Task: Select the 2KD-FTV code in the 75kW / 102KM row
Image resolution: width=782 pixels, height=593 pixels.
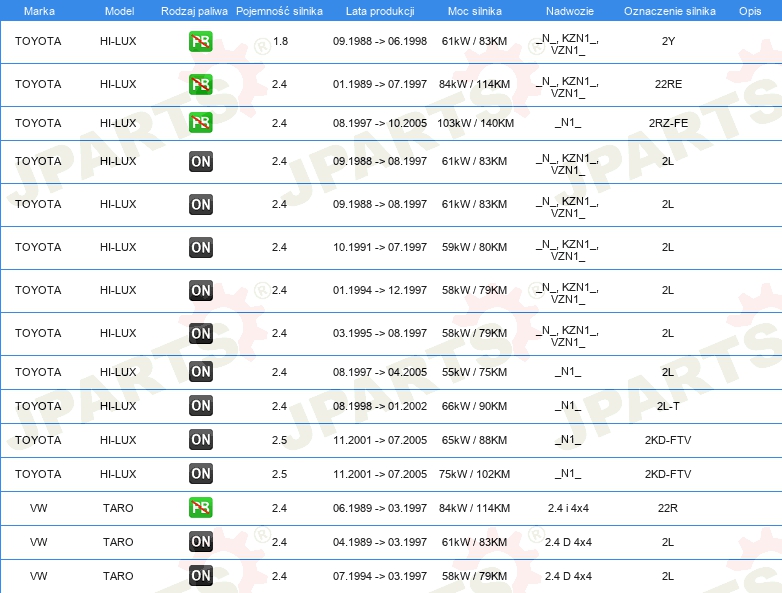Action: tap(668, 474)
